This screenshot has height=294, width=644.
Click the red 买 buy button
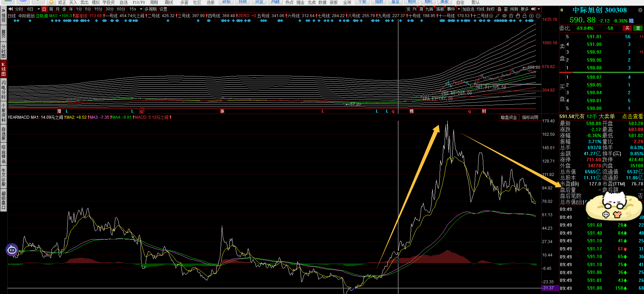[x=627, y=28]
